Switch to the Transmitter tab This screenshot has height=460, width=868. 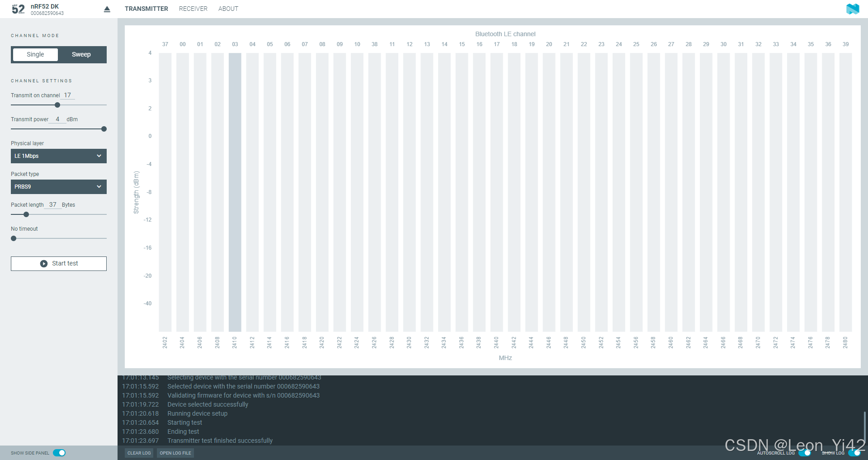(146, 9)
